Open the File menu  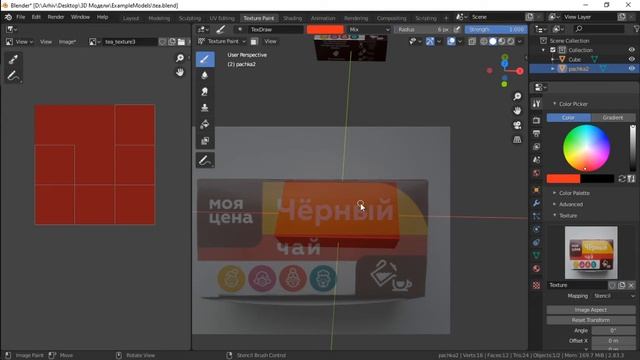[x=21, y=17]
